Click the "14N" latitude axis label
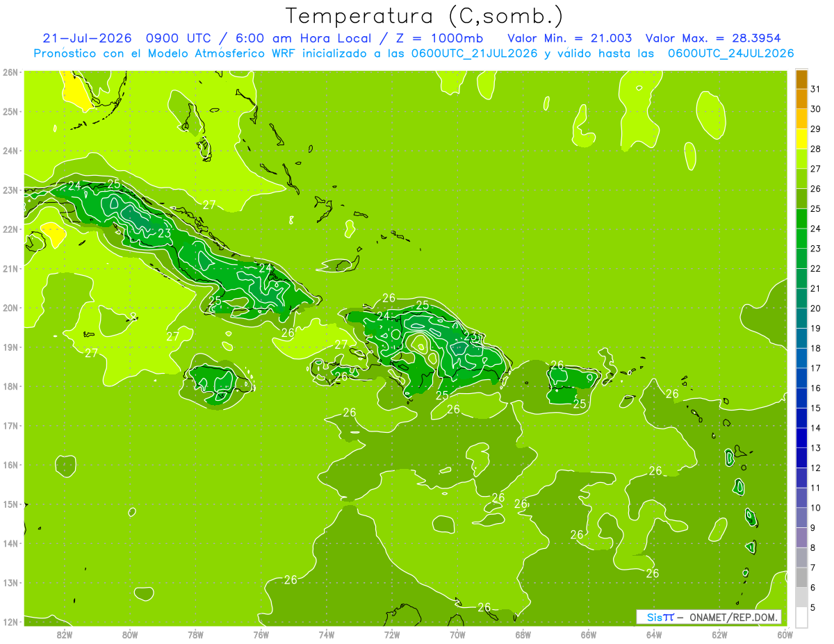Image resolution: width=834 pixels, height=644 pixels. coord(10,543)
